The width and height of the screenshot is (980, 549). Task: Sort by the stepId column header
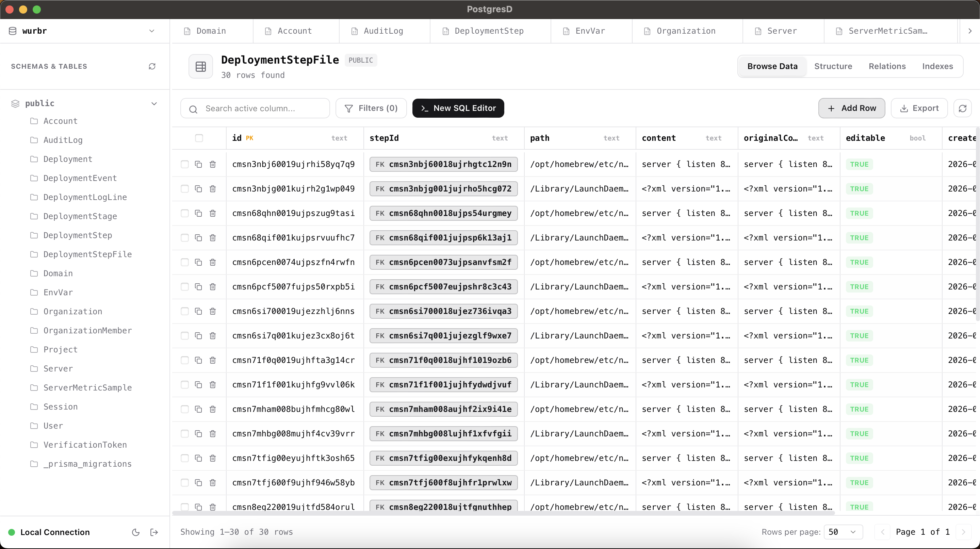point(444,138)
